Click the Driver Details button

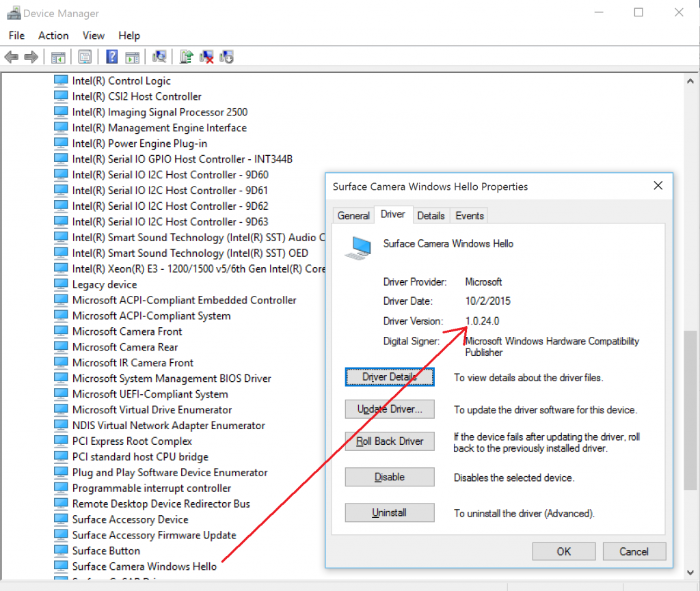click(389, 376)
